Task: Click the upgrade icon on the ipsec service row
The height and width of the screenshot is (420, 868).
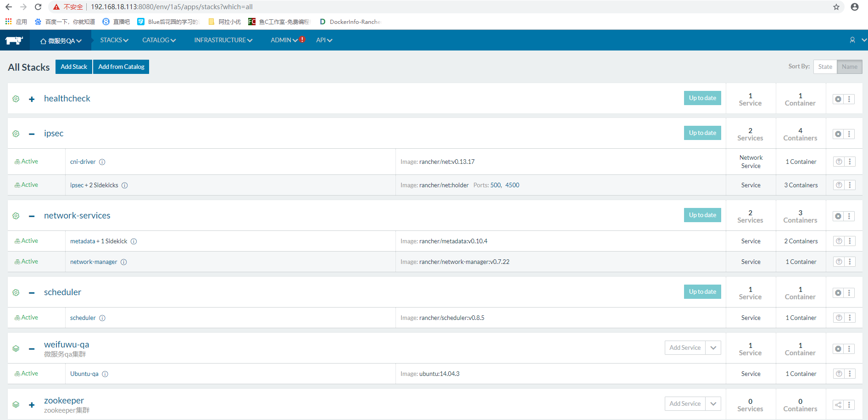Action: click(839, 185)
